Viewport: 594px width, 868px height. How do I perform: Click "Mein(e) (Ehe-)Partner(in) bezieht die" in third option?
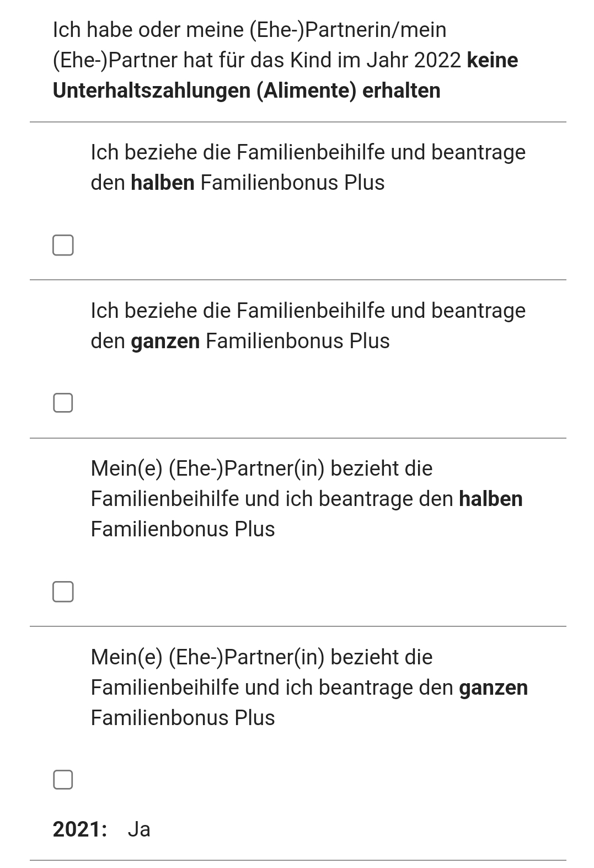(x=261, y=468)
